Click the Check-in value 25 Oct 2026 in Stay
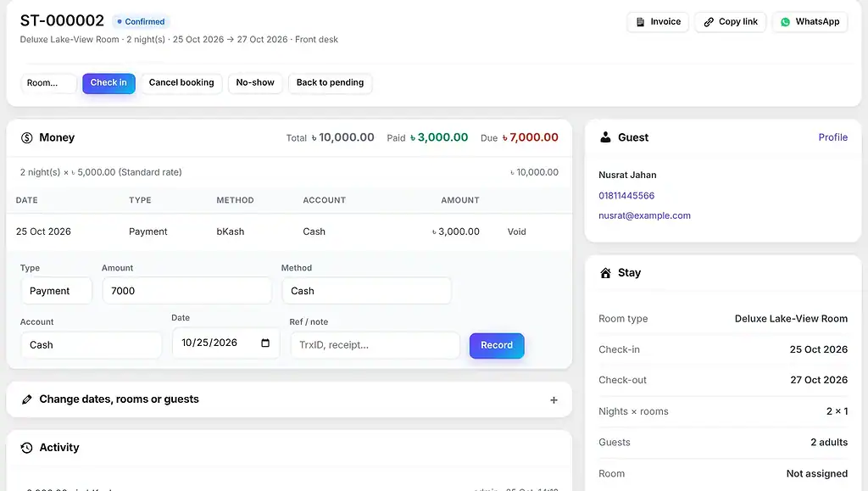 pos(819,350)
